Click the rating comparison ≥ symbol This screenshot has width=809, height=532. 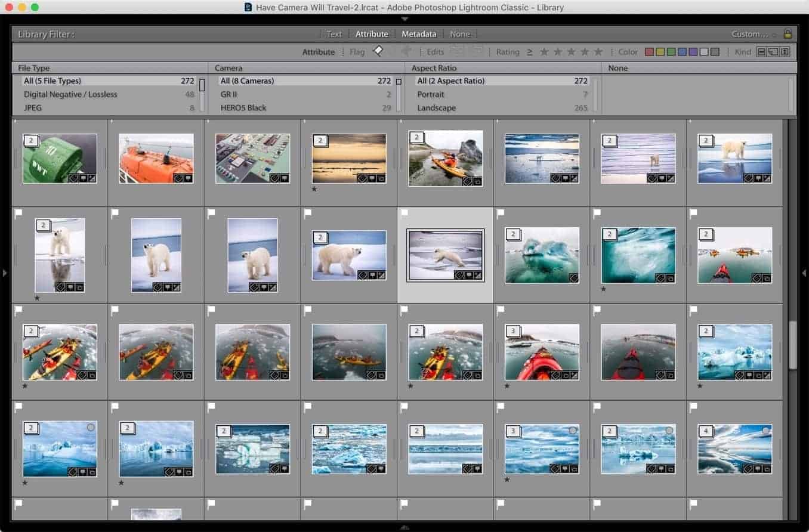[x=529, y=52]
